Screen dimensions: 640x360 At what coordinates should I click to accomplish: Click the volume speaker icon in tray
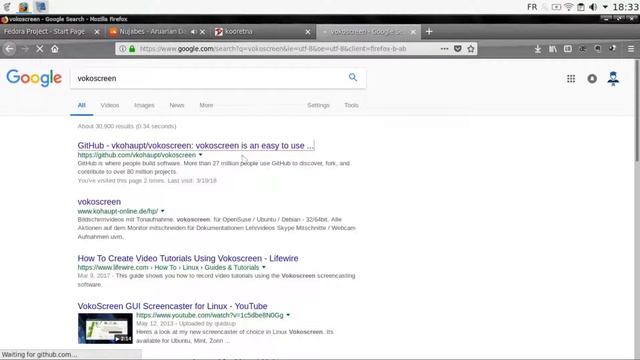pos(593,7)
